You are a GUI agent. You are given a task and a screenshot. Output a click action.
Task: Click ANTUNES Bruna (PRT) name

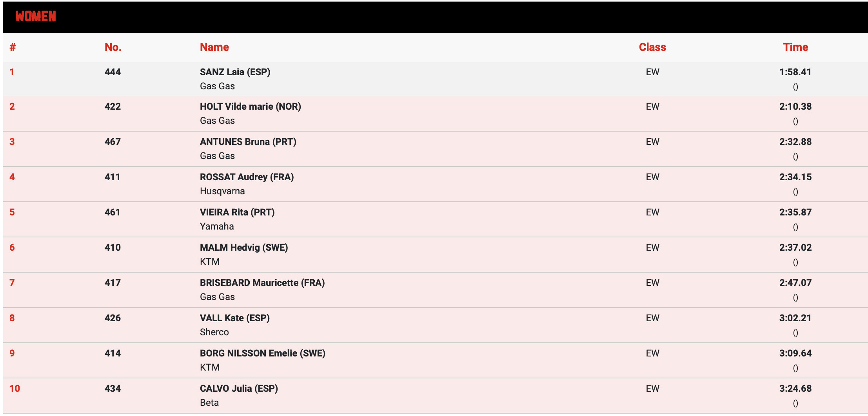click(x=248, y=142)
